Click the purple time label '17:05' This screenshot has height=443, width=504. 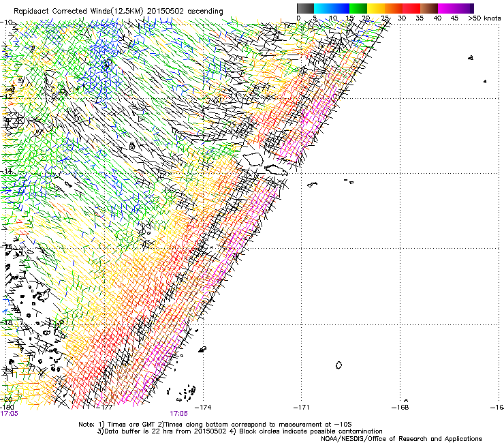click(x=10, y=414)
